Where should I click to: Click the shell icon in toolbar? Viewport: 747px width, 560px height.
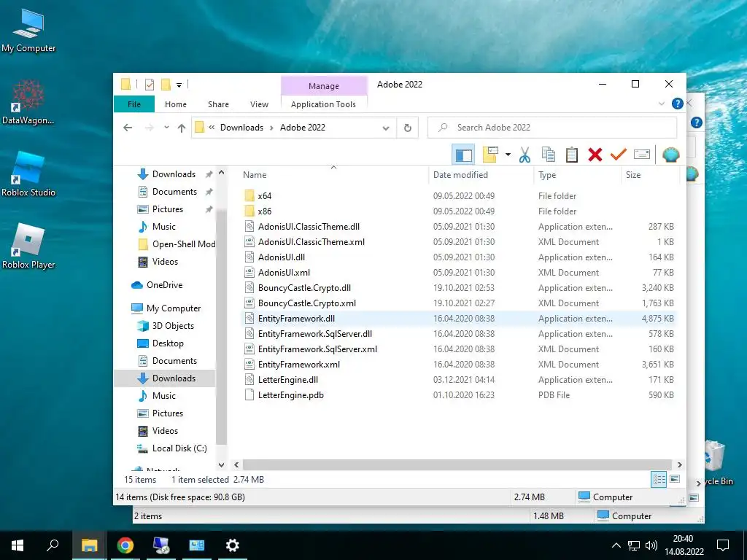click(671, 155)
